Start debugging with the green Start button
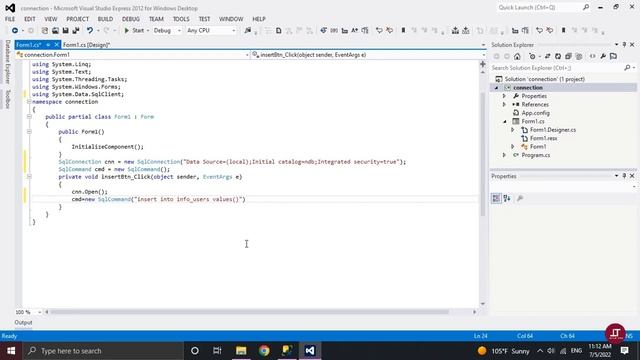 [134, 31]
